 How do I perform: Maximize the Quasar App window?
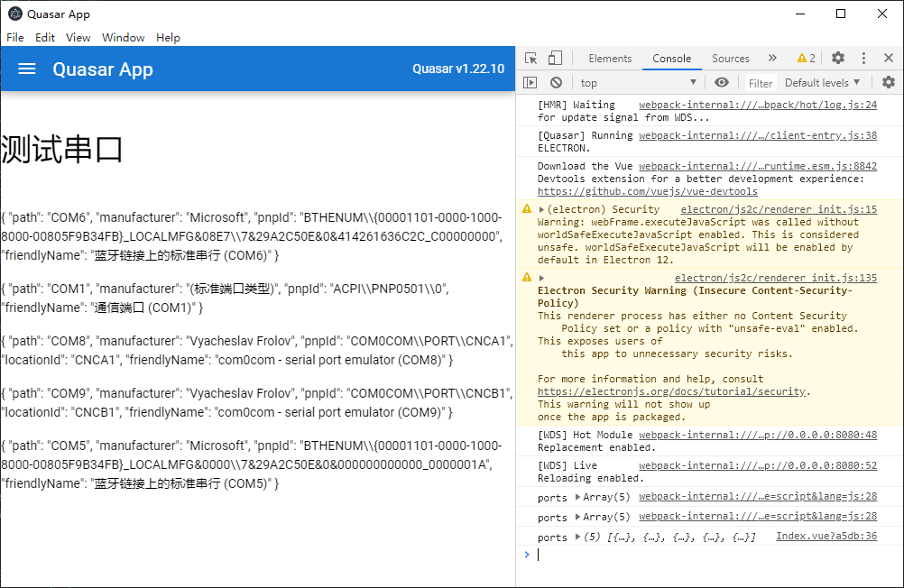841,14
